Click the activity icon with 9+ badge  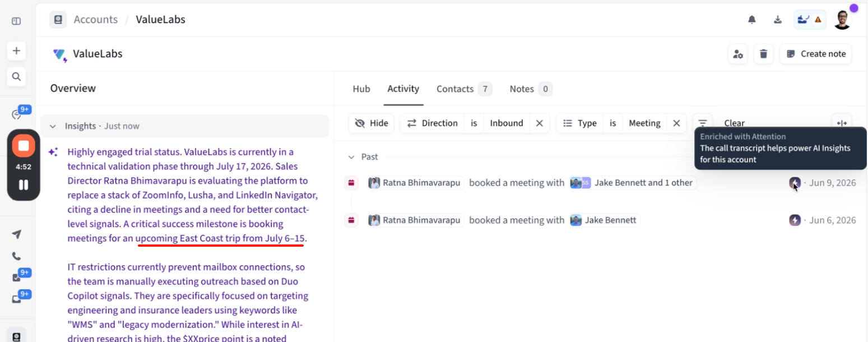16,114
